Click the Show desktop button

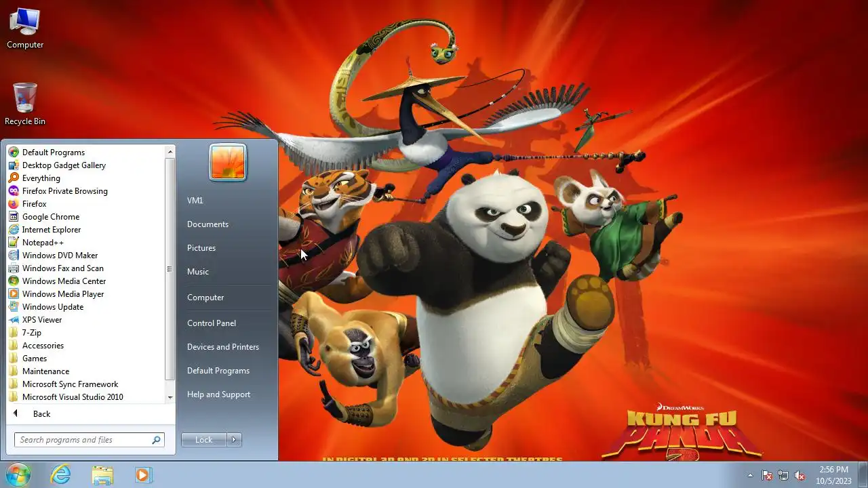863,475
